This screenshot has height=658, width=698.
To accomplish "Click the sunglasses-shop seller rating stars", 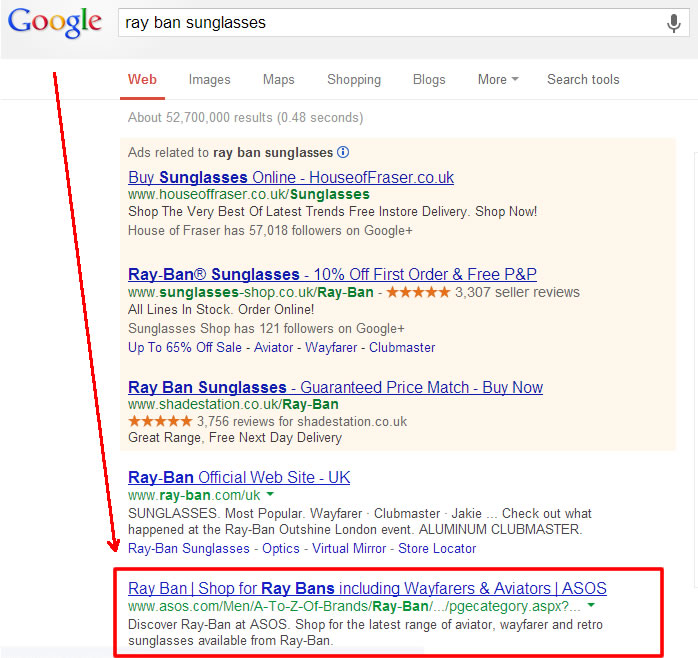I will [x=418, y=292].
